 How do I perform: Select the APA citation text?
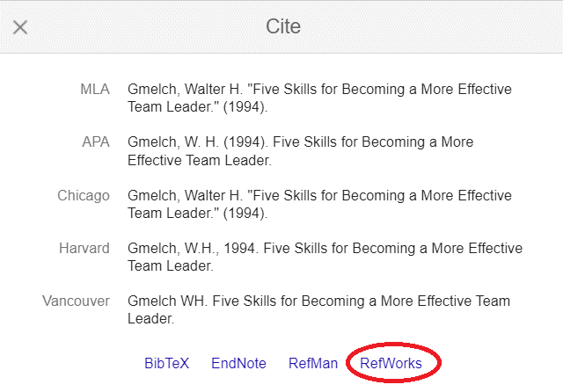[x=300, y=151]
